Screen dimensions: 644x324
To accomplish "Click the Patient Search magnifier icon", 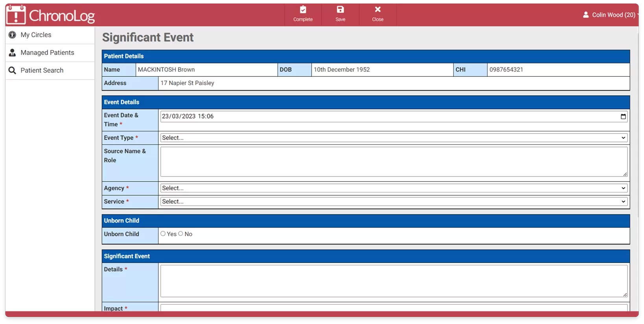I will [x=12, y=70].
